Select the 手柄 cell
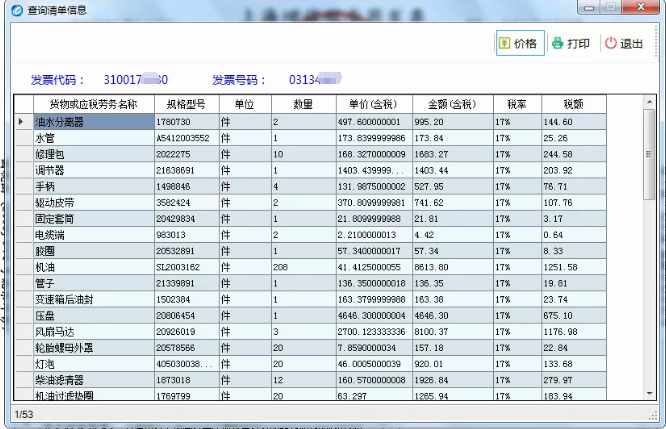The height and width of the screenshot is (429, 666). click(x=93, y=186)
